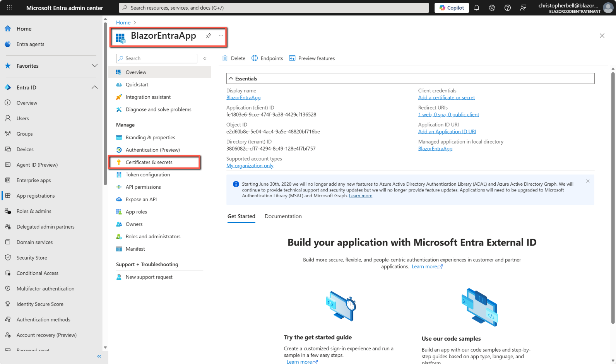Open the Copilot button
Image resolution: width=616 pixels, height=364 pixels.
tap(452, 8)
